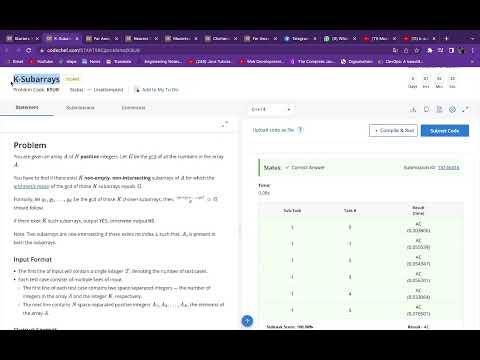Screen dimensions: 480x360
Task: Open the YouTube bookmark
Action: [42, 62]
